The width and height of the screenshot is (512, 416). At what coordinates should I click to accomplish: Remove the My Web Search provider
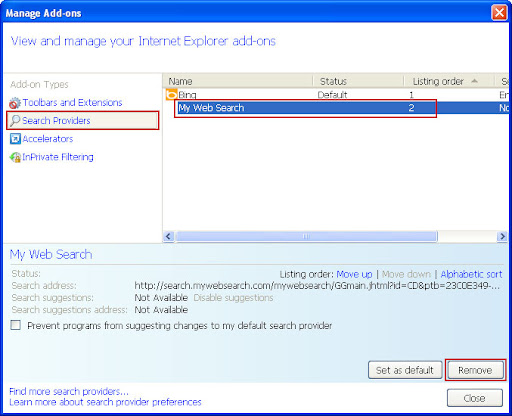click(x=475, y=370)
